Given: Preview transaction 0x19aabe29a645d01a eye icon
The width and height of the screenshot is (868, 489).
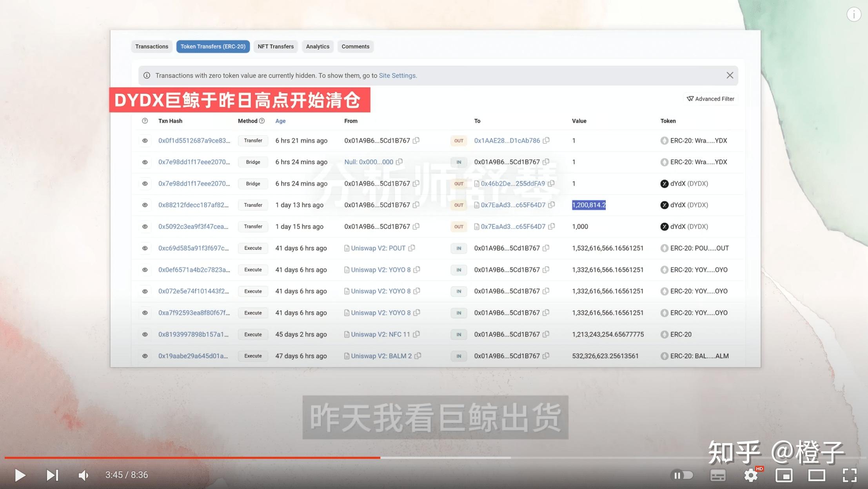Looking at the screenshot, I should click(x=145, y=356).
